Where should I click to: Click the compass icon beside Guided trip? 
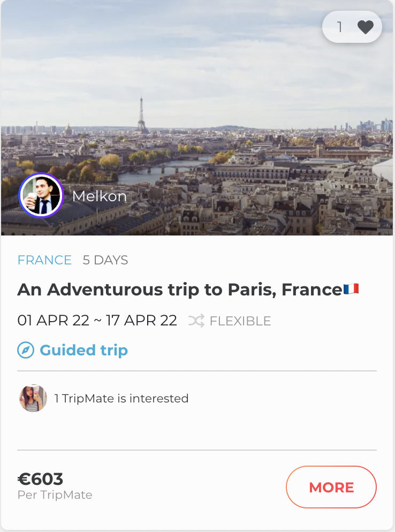click(x=26, y=351)
